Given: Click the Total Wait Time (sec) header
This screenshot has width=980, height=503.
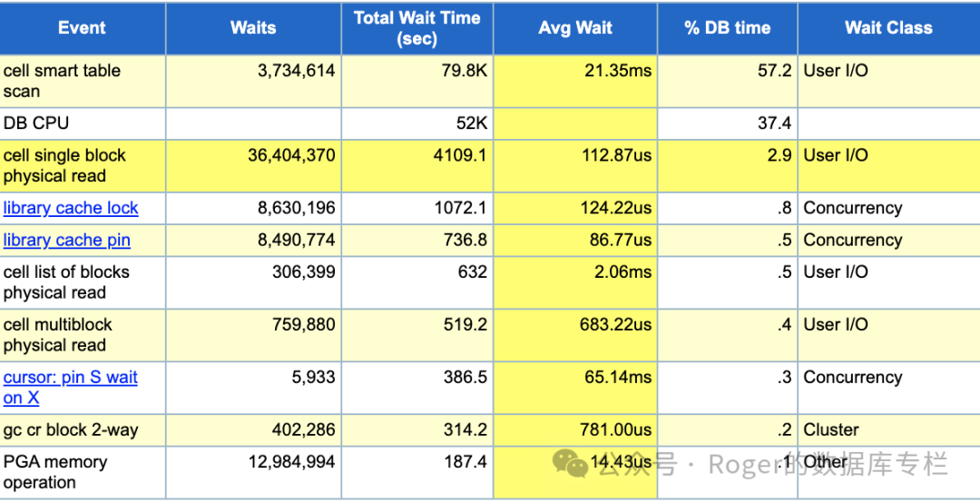Looking at the screenshot, I should [x=416, y=28].
